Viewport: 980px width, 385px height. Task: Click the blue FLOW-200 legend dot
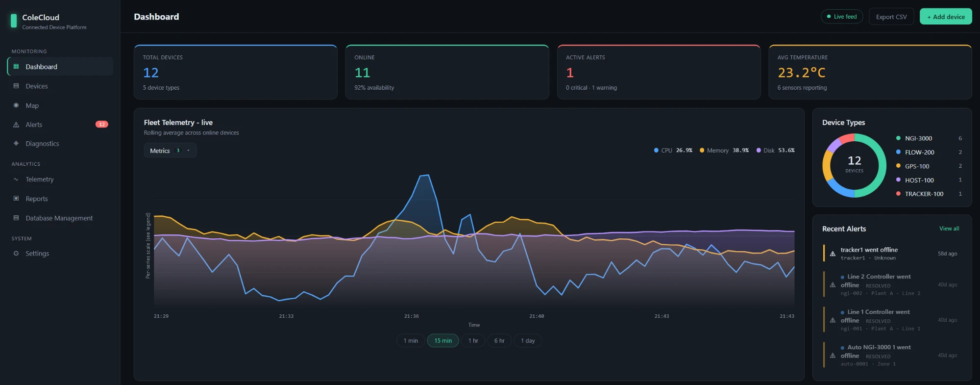898,152
